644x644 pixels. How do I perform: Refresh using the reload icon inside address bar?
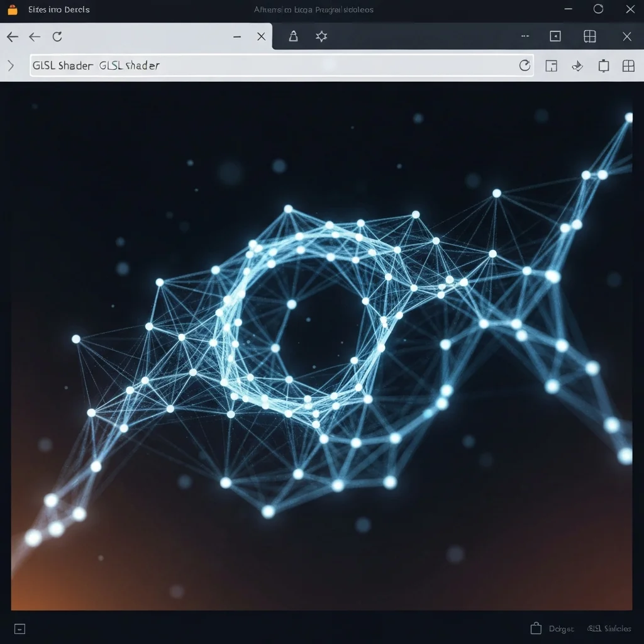click(525, 65)
